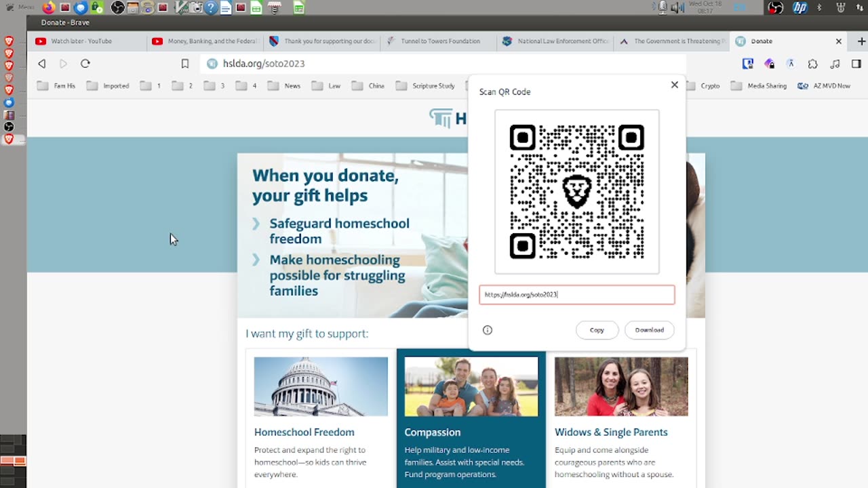
Task: Click the QR code URL text field
Action: pos(577,295)
